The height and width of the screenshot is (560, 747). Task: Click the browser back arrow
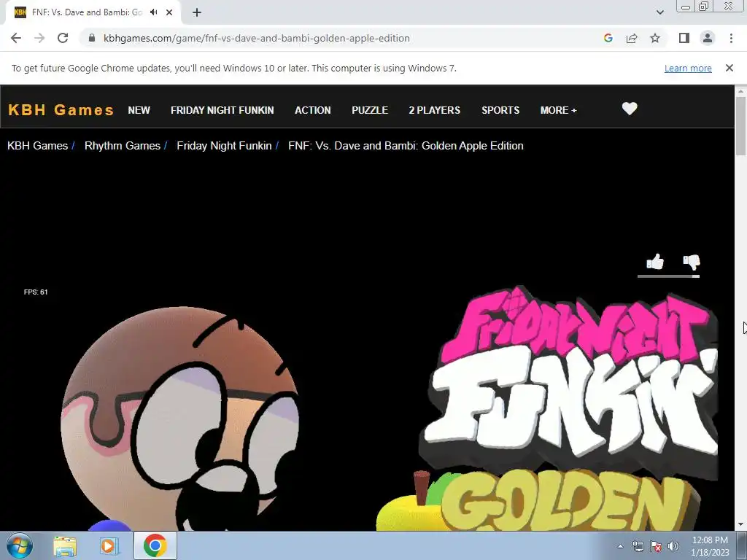tap(16, 38)
